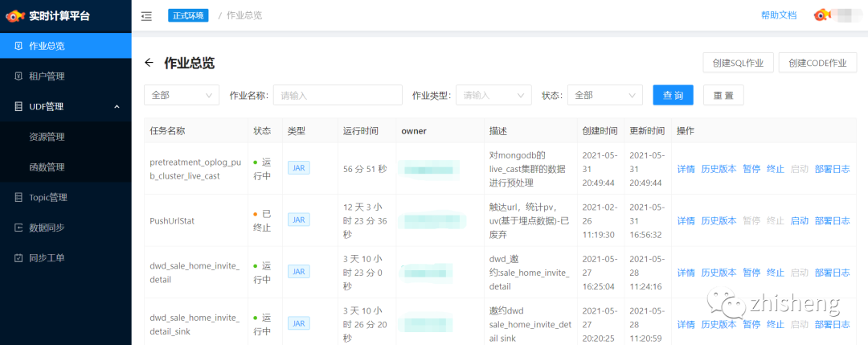Screen dimensions: 868x345
Task: Click the 同步工单 sidebar icon
Action: (18, 258)
